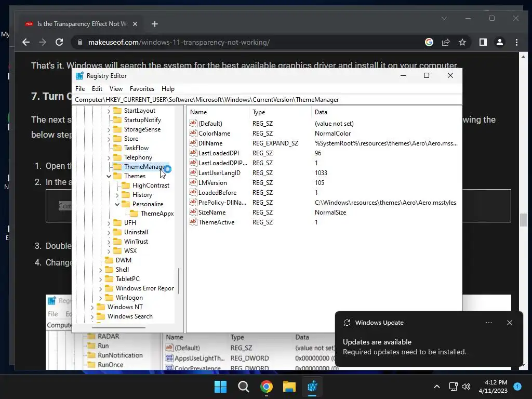Collapse the Personalize key
532x399 pixels.
point(117,204)
